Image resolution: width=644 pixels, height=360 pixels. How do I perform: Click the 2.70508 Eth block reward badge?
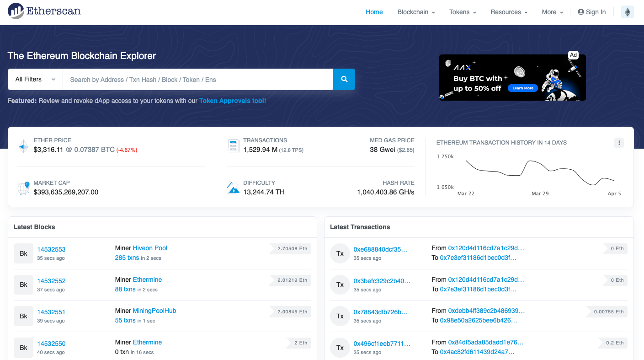coord(290,249)
